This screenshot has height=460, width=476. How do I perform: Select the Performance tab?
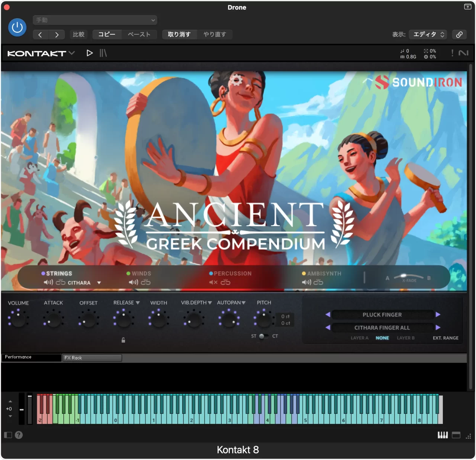pos(32,357)
